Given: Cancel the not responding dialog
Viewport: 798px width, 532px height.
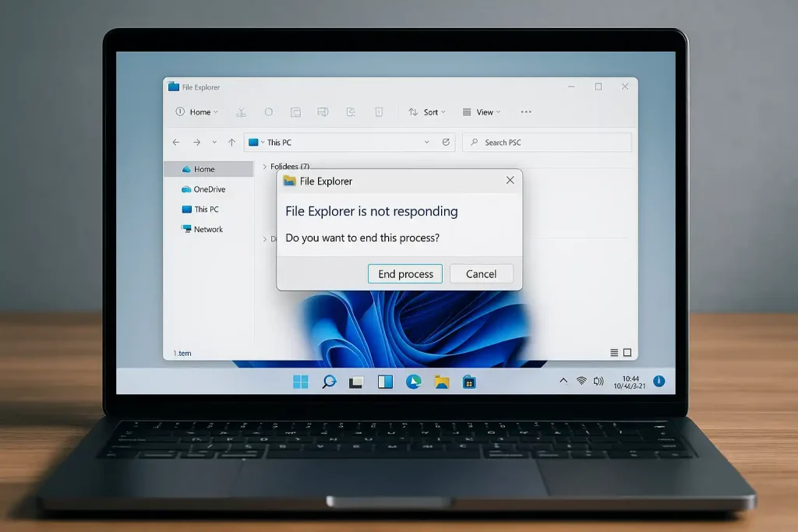Looking at the screenshot, I should pos(481,273).
